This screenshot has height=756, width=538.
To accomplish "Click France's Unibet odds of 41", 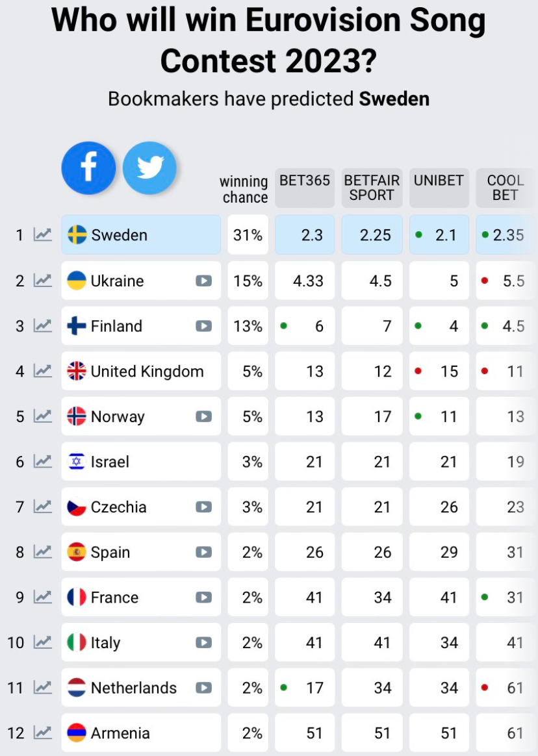I will 439,597.
